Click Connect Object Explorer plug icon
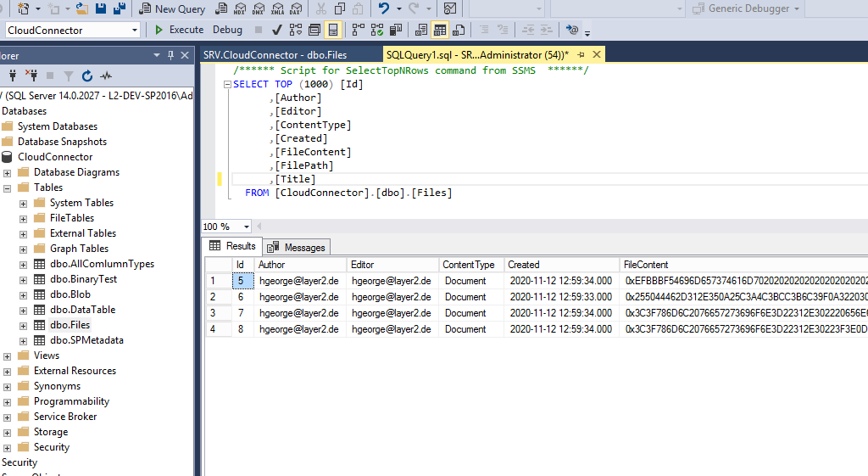This screenshot has width=868, height=476. (x=11, y=76)
